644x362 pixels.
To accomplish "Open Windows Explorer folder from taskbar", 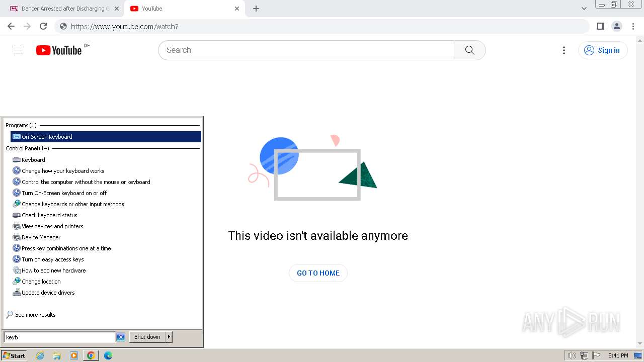I will [x=57, y=355].
